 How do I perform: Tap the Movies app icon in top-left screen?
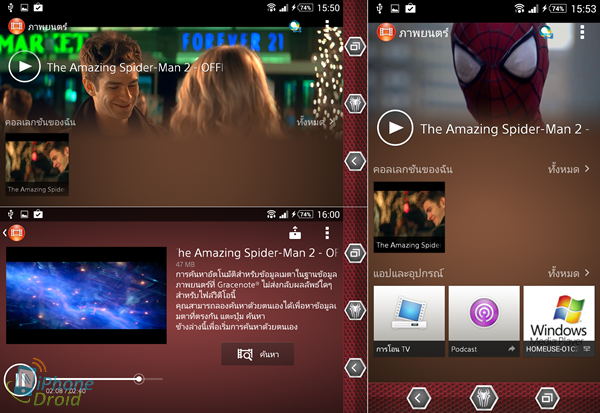(16, 26)
